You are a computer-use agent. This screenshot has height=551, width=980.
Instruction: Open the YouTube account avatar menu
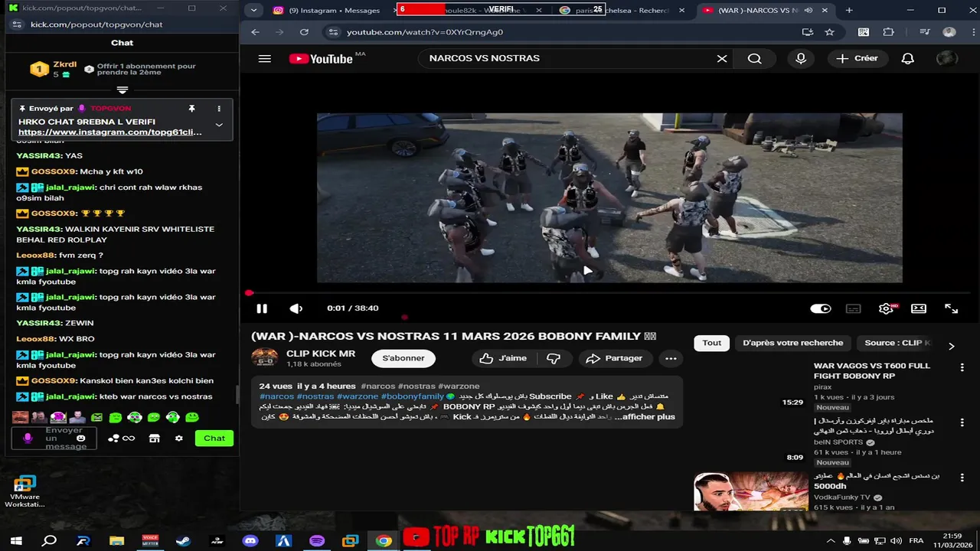pyautogui.click(x=947, y=59)
